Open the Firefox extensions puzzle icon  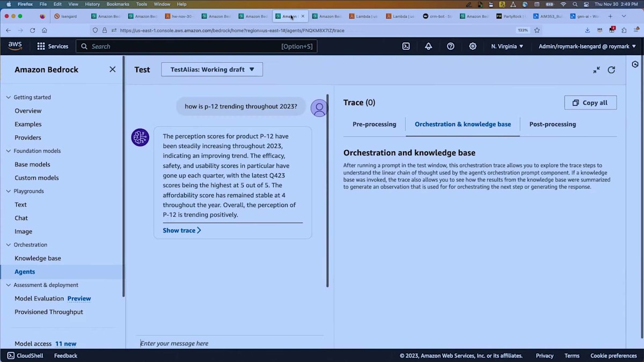click(624, 31)
